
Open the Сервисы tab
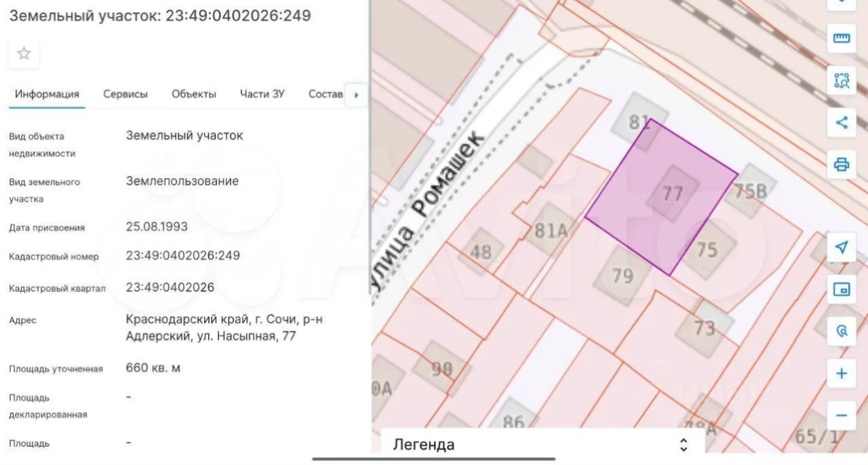pos(125,94)
